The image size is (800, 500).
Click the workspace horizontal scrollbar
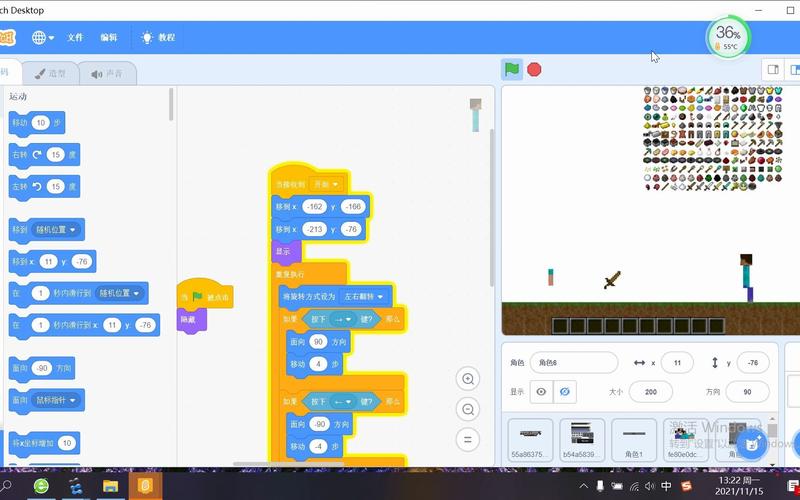point(288,464)
